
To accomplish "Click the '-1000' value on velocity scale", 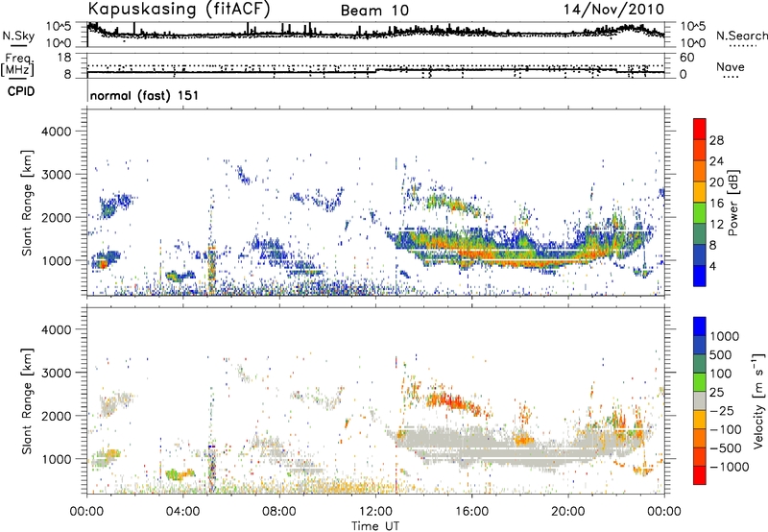I will pos(729,467).
